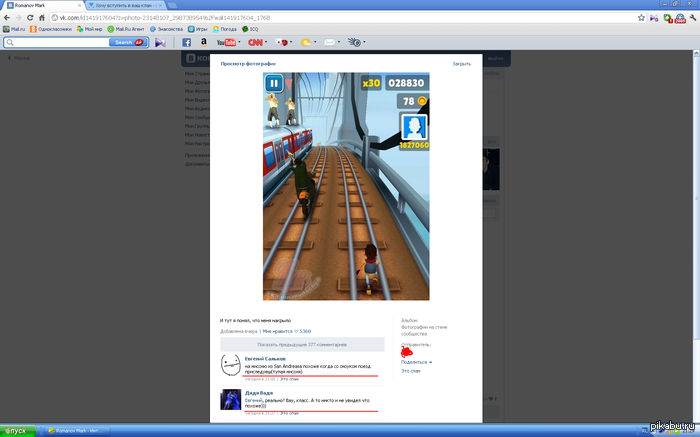Expand the Поделиться share dropdown
Screen dimensions: 700x437
tap(416, 362)
